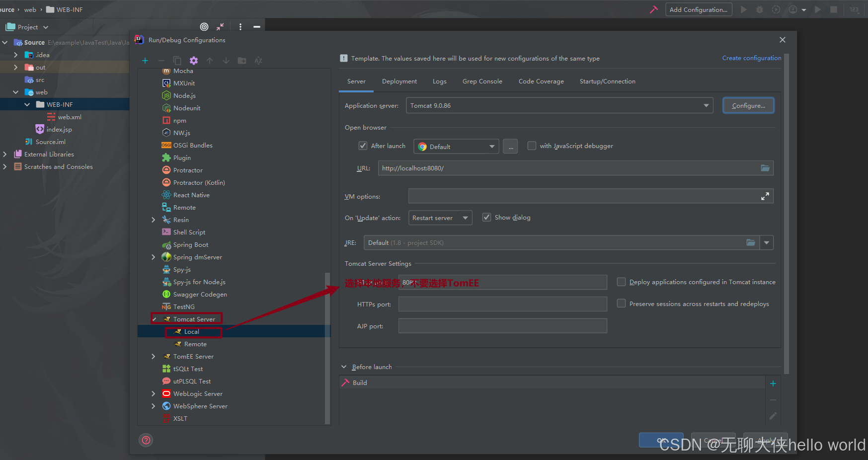Select Shell Script configuration type

coord(189,232)
